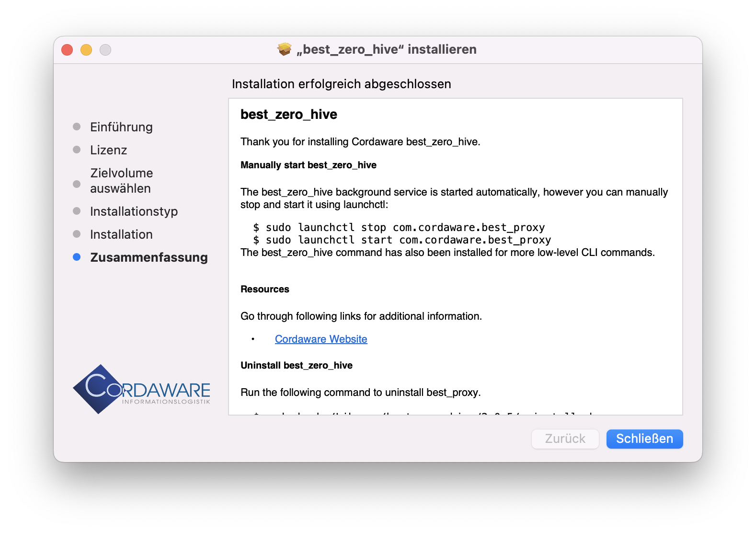Click the Schließen button
The width and height of the screenshot is (756, 533).
coord(644,439)
